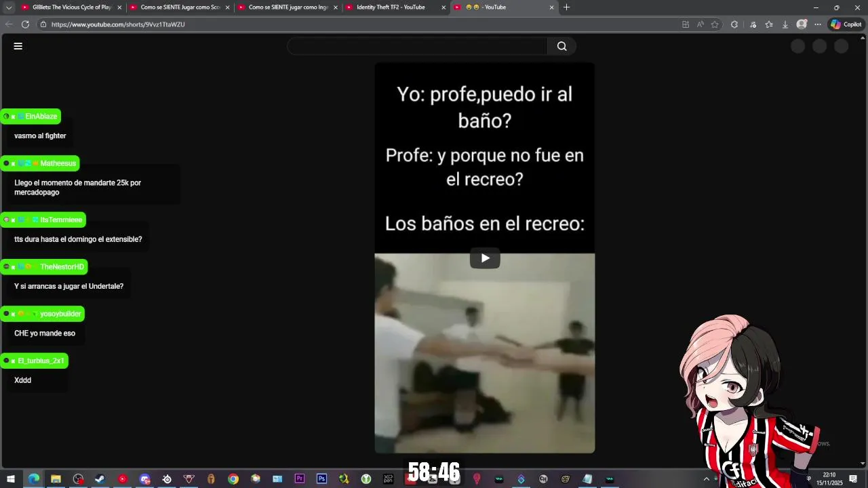The image size is (868, 488).
Task: Click inside the YouTube search box
Action: [x=417, y=46]
